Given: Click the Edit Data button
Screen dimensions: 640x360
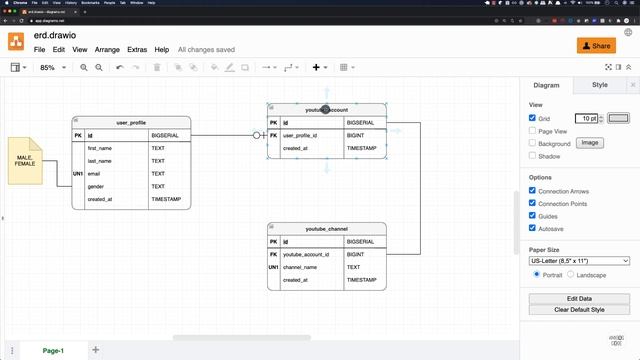Looking at the screenshot, I should (x=579, y=298).
